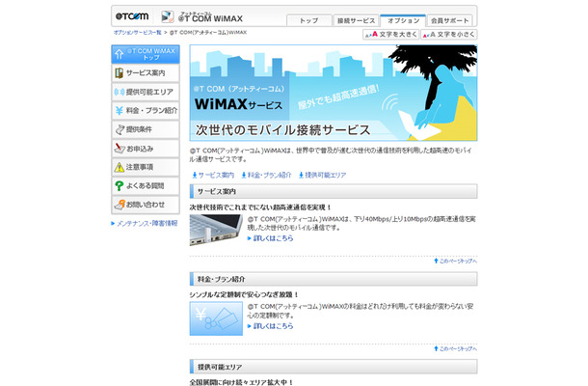Open お問い合わせ in sidebar menu
588x386 pixels.
point(146,205)
